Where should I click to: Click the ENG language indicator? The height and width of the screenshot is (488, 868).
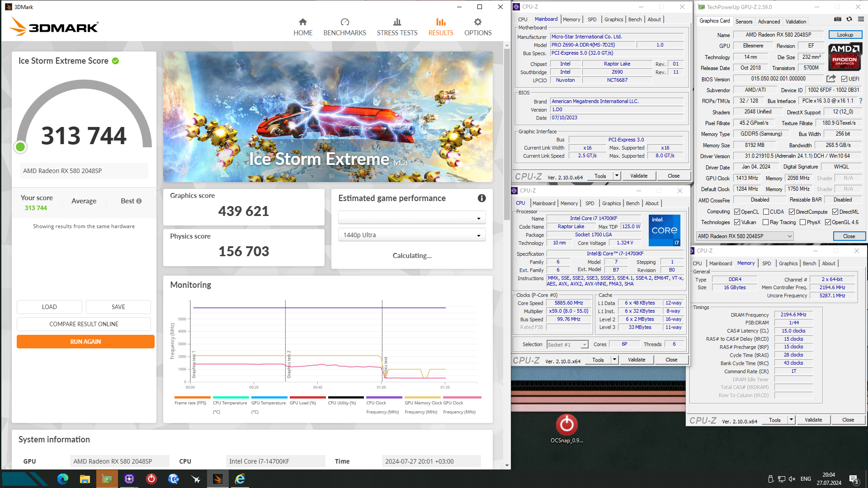(806, 479)
